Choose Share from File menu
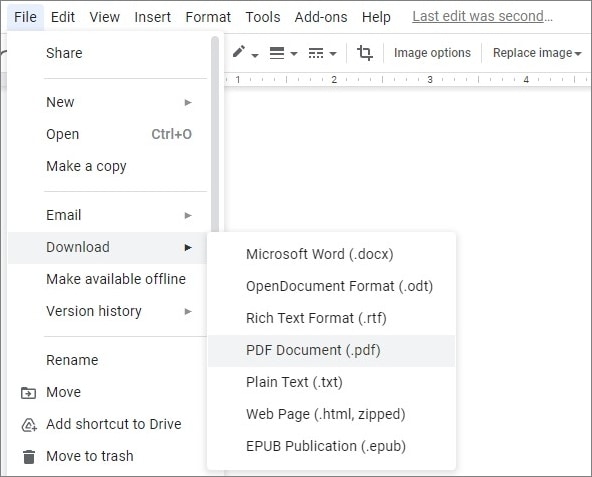This screenshot has height=477, width=592. (108, 53)
